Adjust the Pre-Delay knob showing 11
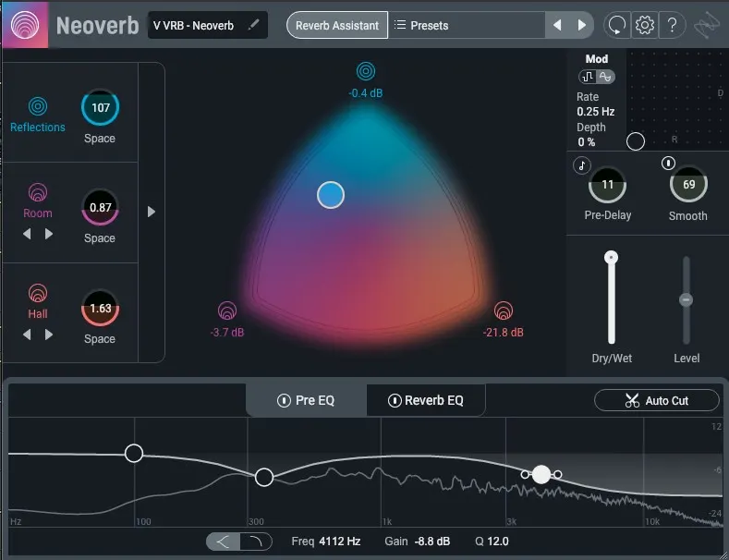The height and width of the screenshot is (560, 729). click(x=608, y=185)
